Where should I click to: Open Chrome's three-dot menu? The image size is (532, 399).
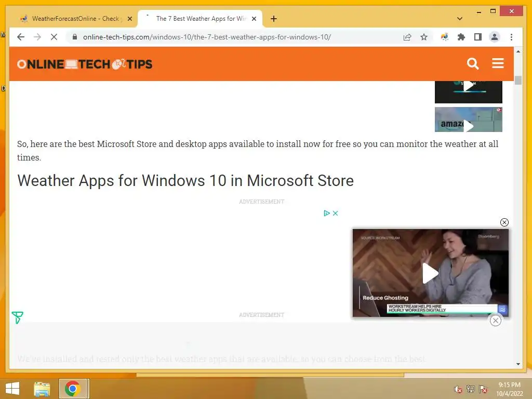[x=511, y=37]
